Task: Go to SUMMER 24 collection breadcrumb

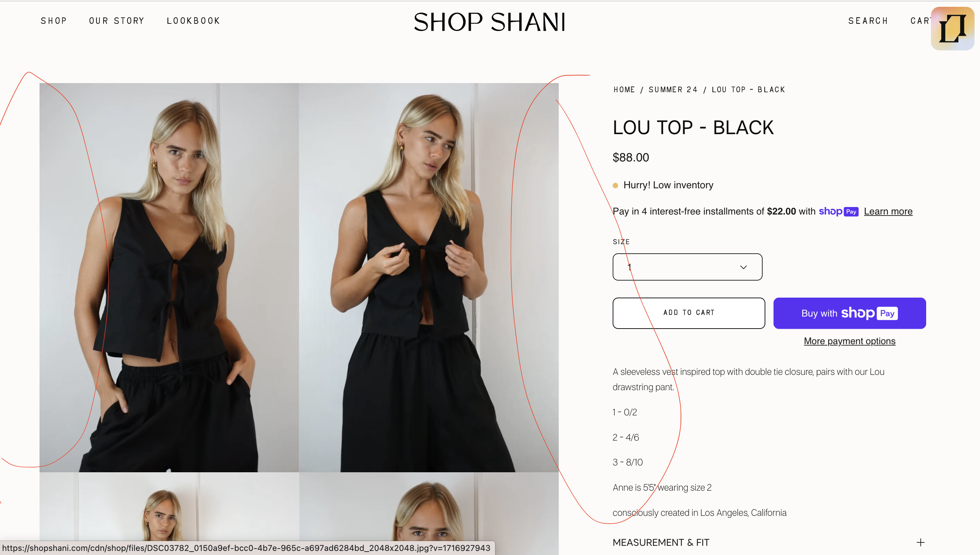Action: click(x=673, y=90)
